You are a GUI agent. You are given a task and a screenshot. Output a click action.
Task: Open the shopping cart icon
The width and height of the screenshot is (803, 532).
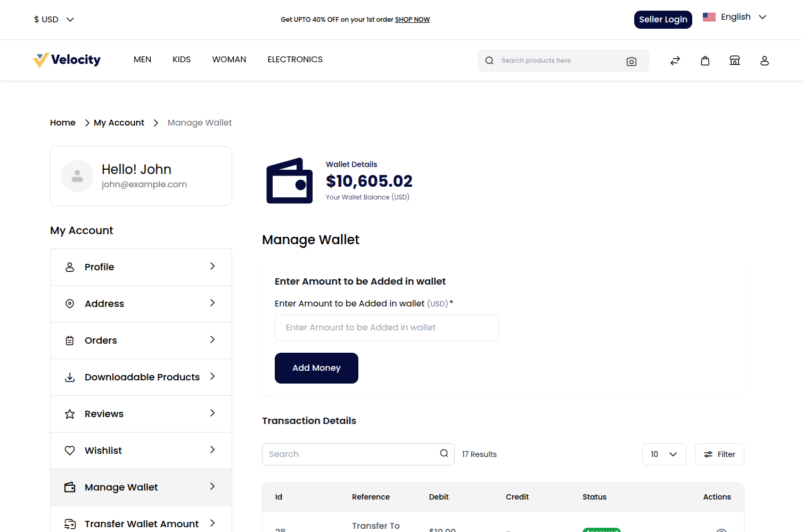tap(705, 60)
